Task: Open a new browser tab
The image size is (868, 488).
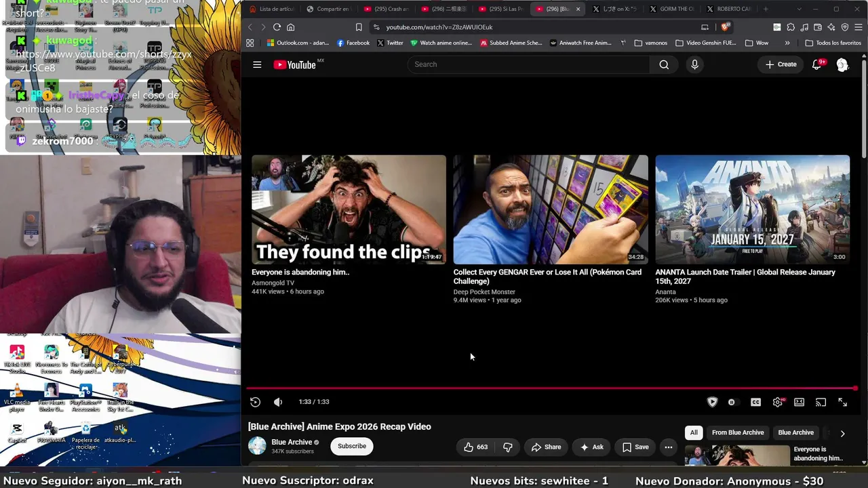Action: click(x=766, y=9)
